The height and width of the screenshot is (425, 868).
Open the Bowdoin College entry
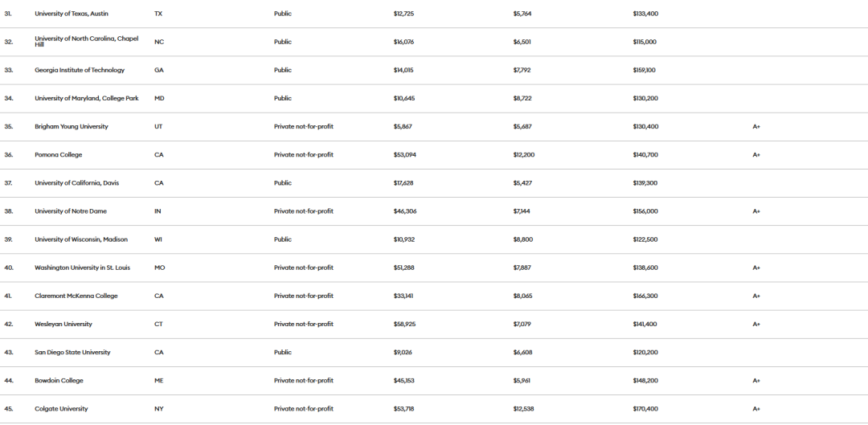coord(59,381)
